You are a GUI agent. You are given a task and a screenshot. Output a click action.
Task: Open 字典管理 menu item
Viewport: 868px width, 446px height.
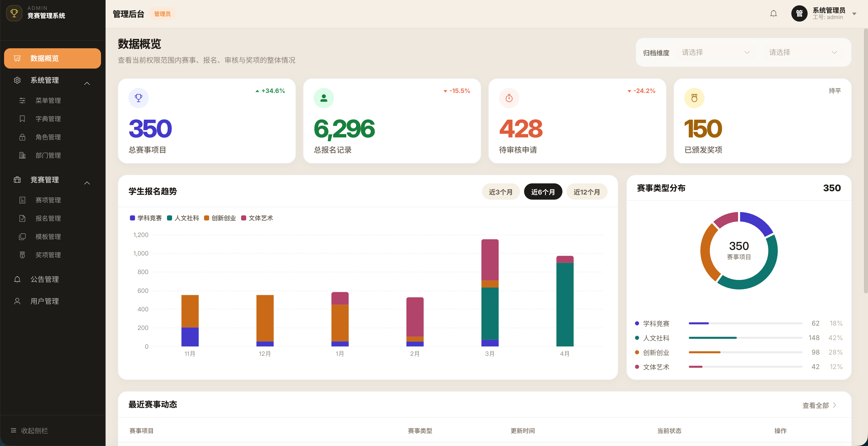point(53,119)
